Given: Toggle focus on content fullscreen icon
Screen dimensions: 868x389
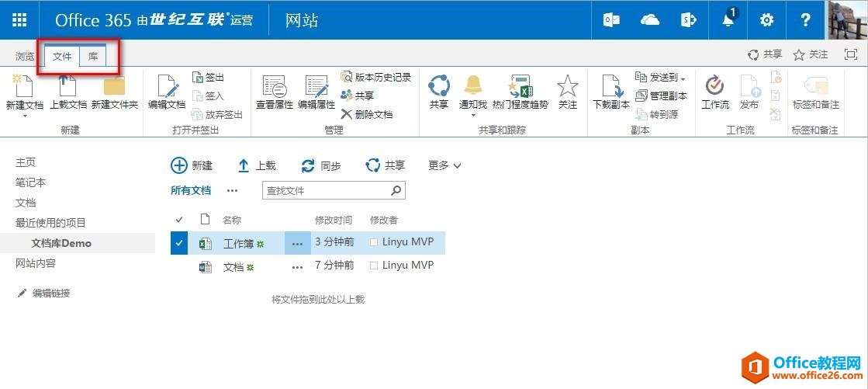Looking at the screenshot, I should [x=850, y=54].
